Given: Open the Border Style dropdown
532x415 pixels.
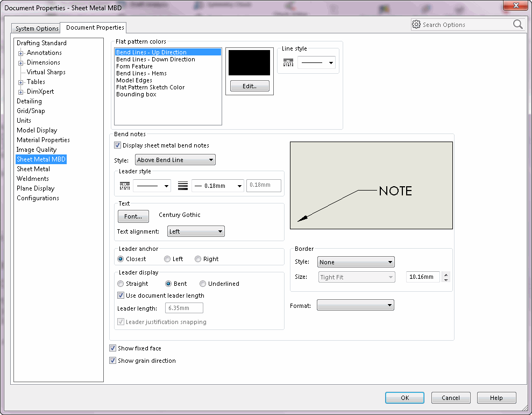Looking at the screenshot, I should (356, 262).
